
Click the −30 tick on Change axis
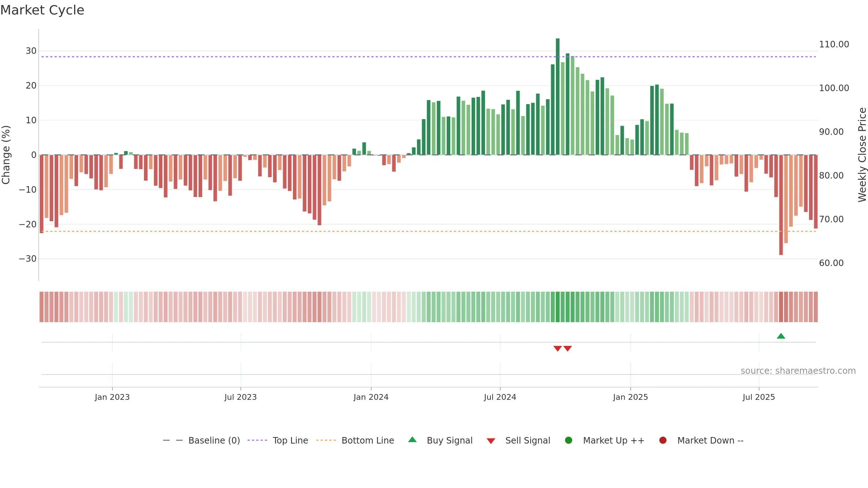28,259
